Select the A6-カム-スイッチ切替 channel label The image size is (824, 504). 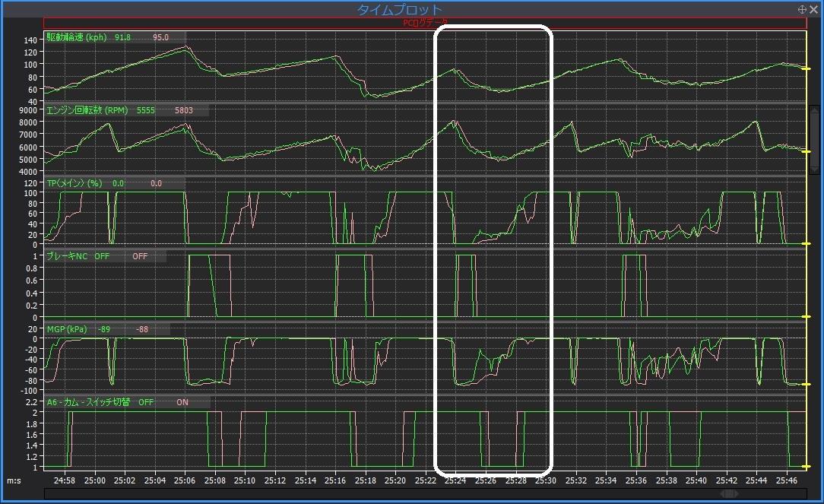pos(88,403)
